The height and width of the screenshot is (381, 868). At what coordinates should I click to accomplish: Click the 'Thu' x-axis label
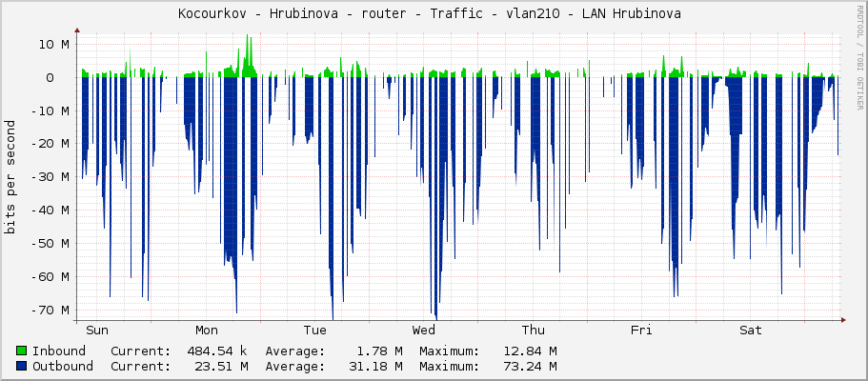pos(533,331)
